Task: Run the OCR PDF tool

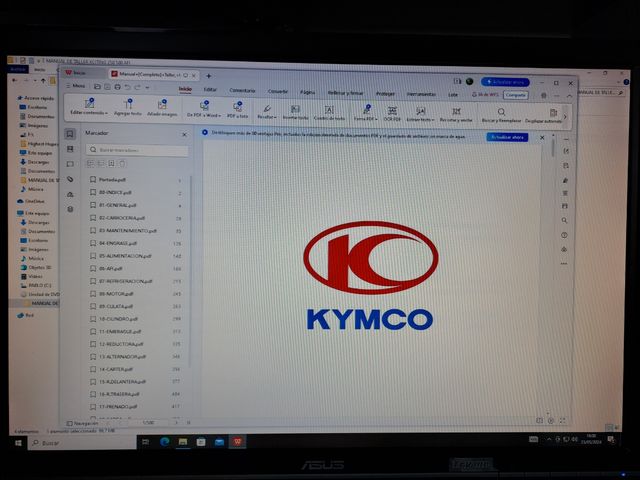Action: click(392, 113)
